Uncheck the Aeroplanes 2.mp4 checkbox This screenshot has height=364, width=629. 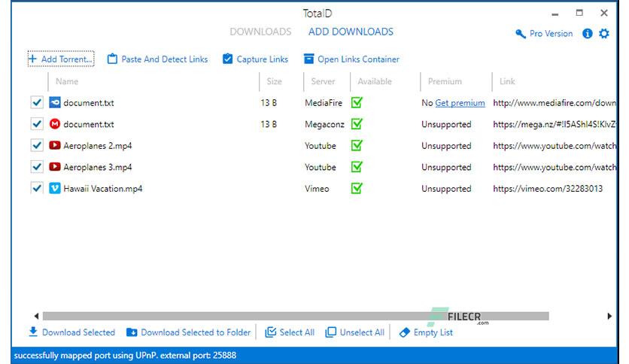click(37, 145)
